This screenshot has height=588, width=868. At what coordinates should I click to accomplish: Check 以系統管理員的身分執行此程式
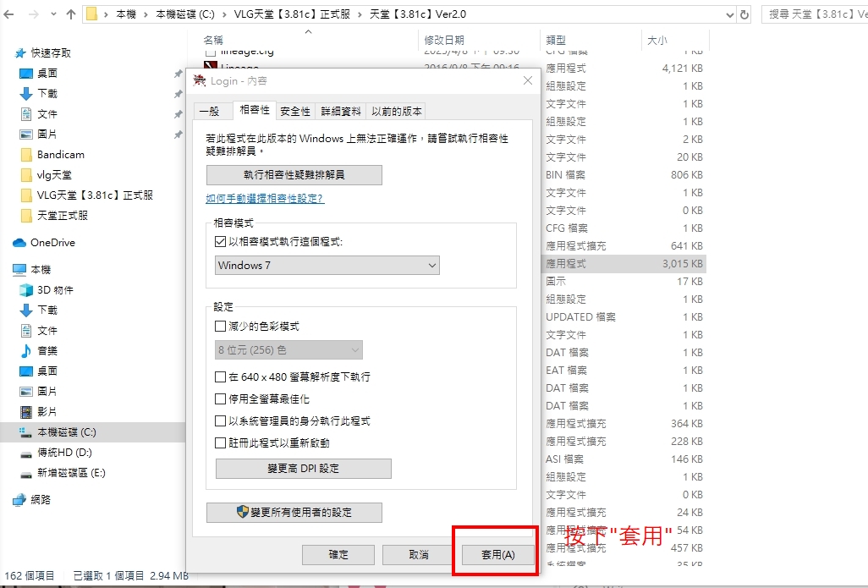click(x=220, y=421)
